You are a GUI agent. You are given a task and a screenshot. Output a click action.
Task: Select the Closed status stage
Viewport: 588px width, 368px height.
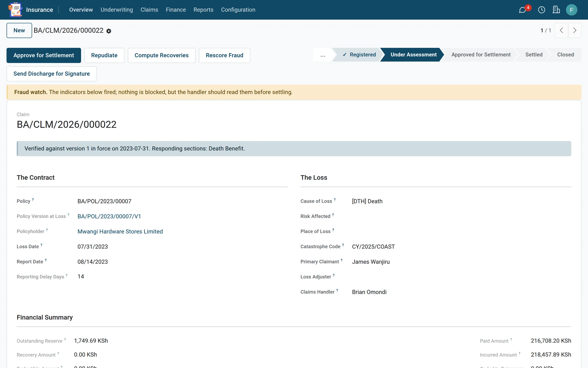(565, 55)
